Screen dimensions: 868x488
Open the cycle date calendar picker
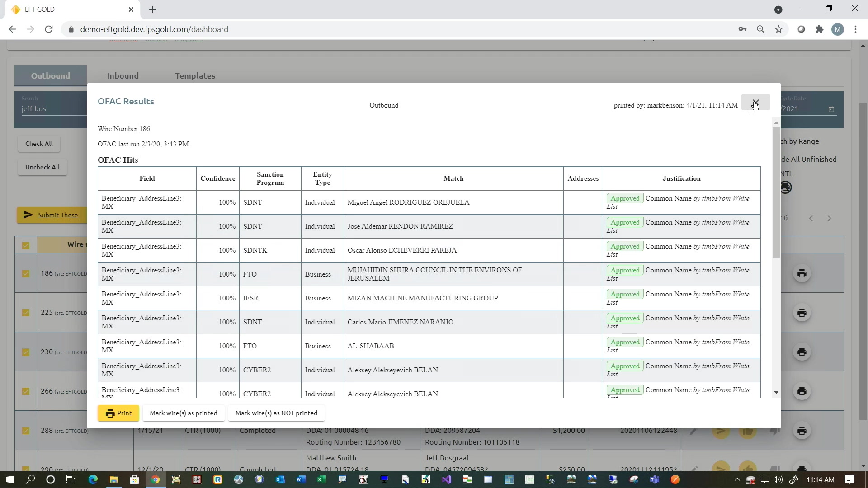point(831,109)
